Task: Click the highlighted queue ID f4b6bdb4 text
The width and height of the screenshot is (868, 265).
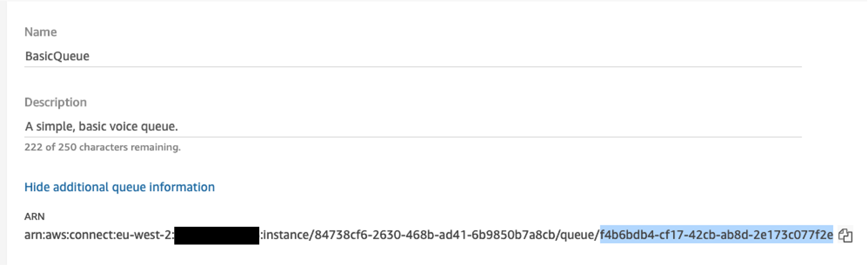Action: coord(716,235)
